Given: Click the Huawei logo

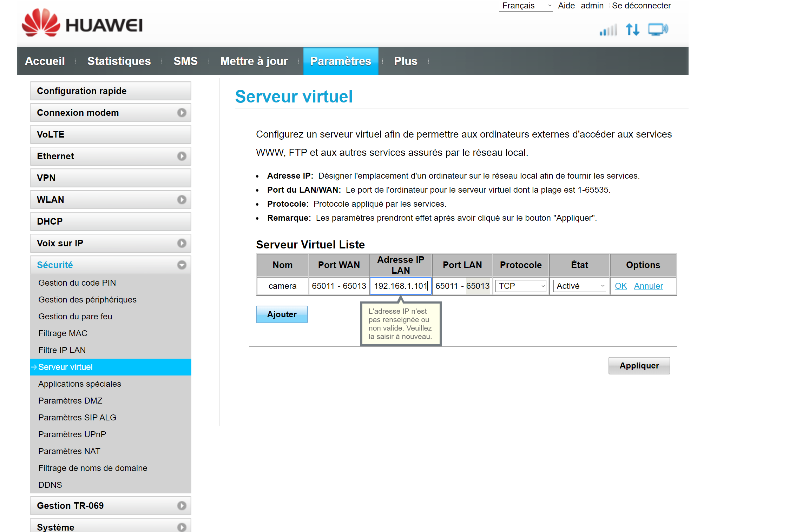Looking at the screenshot, I should coord(83,23).
